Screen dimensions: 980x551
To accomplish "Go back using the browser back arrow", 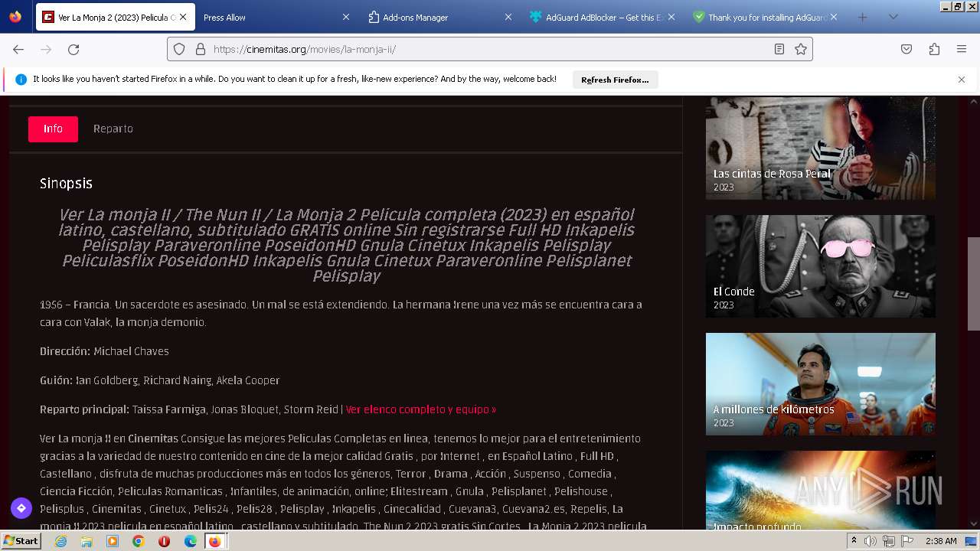I will (x=18, y=49).
